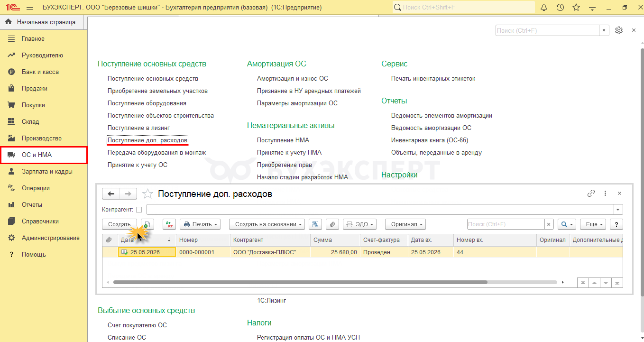This screenshot has height=342, width=644.
Task: Expand the Контрагент filter dropdown arrow
Action: pos(618,210)
